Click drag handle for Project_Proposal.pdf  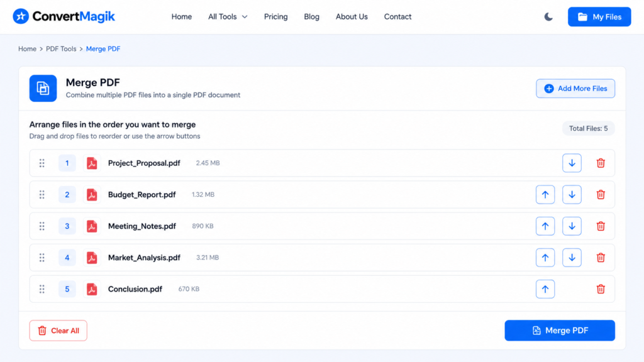[42, 163]
